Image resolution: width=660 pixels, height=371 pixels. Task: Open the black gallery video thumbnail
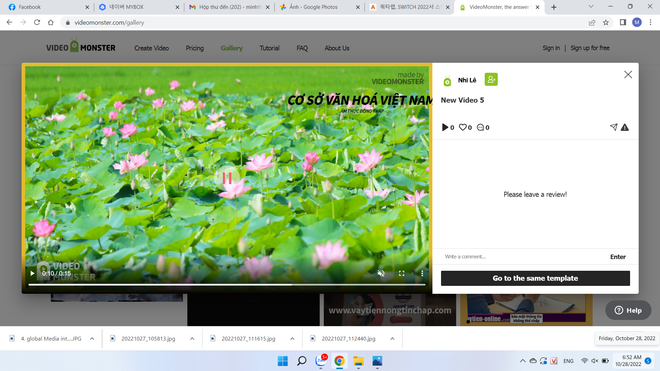click(x=253, y=310)
